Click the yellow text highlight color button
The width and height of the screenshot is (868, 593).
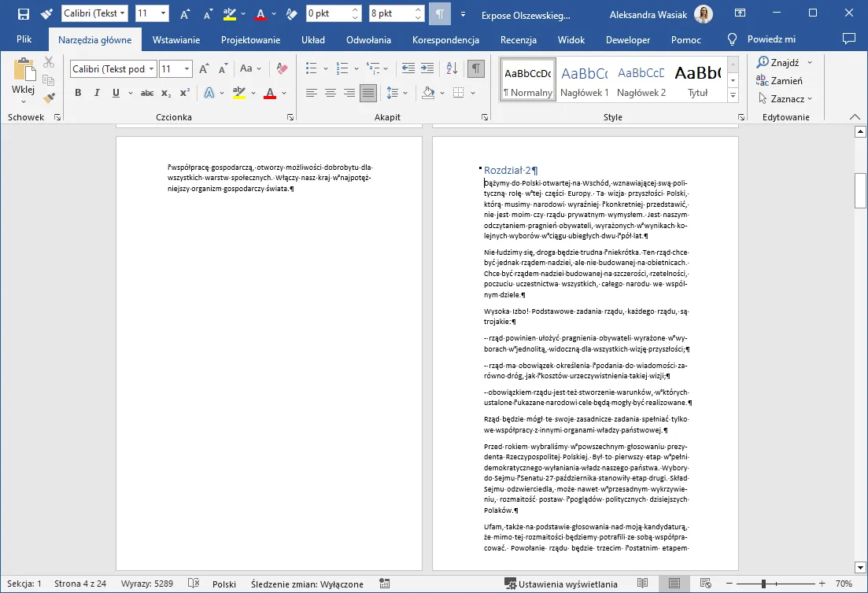(x=238, y=93)
